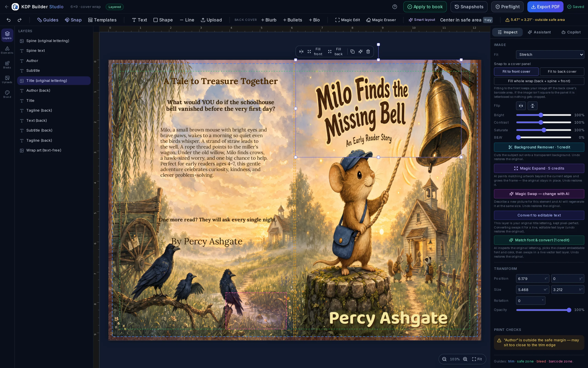This screenshot has height=368, width=588.
Task: Flip vertically in the Inspect Flip row
Action: coord(532,106)
